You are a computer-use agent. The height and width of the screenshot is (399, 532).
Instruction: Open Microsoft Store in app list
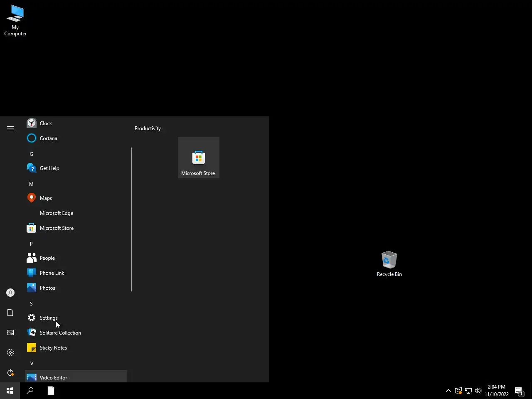click(x=76, y=228)
